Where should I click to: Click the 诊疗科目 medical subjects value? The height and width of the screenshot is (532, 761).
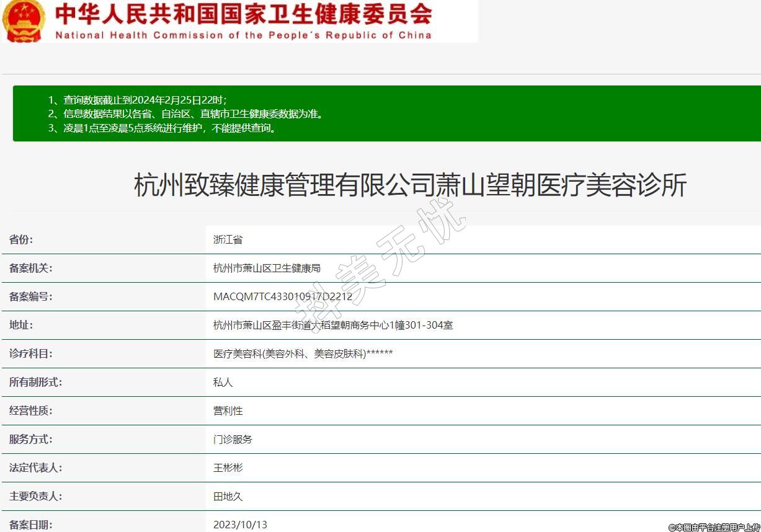(x=303, y=353)
